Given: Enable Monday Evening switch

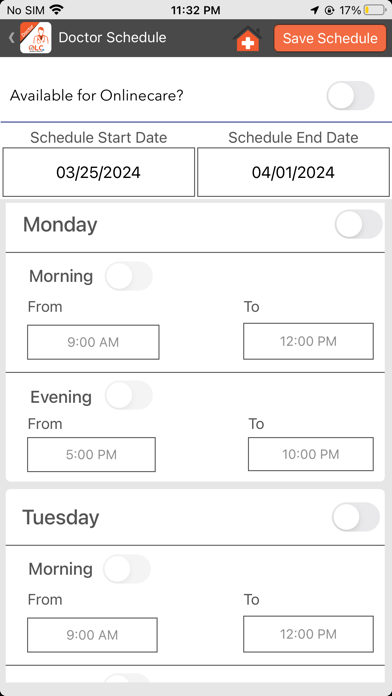Looking at the screenshot, I should click(x=129, y=395).
